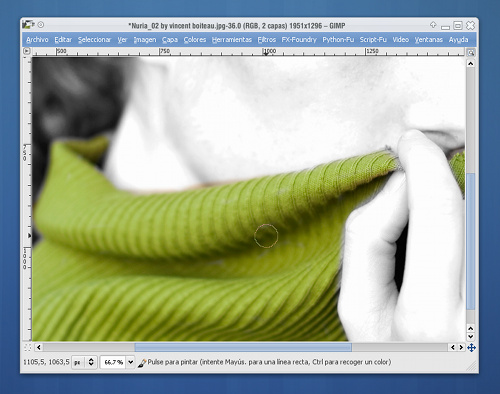Click the circular brush outline on canvas
Image resolution: width=500 pixels, height=394 pixels.
[266, 236]
